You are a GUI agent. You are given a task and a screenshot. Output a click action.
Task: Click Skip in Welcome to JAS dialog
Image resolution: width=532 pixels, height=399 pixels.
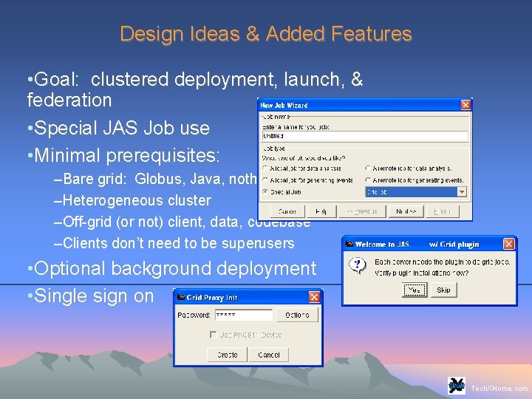(x=443, y=290)
